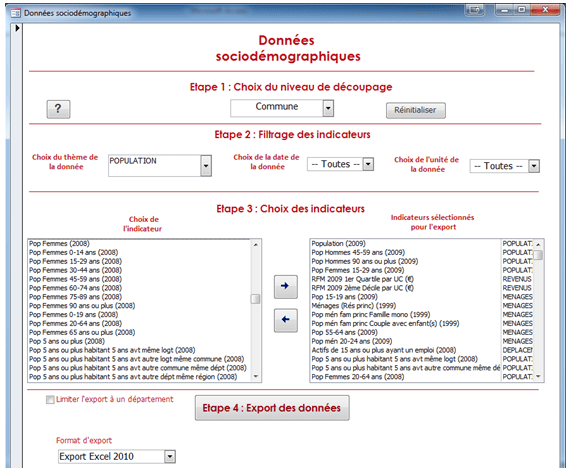Click the left arrow to remove indicator
The image size is (571, 472).
coord(286,320)
